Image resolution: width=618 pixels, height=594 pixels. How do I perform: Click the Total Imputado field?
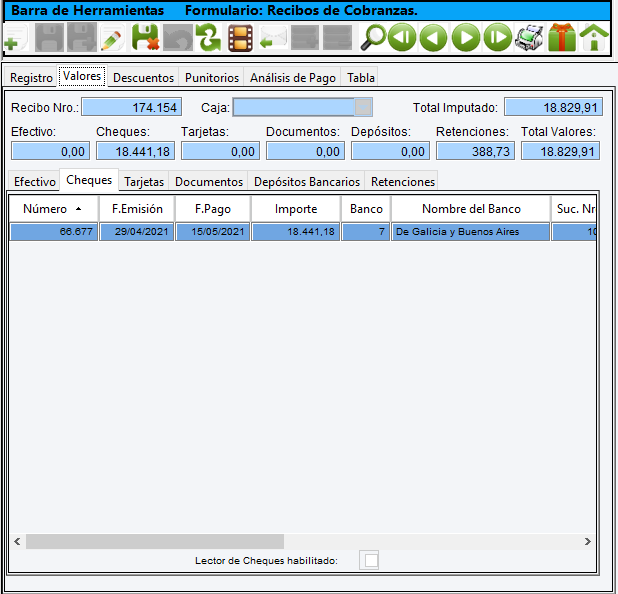pyautogui.click(x=553, y=107)
